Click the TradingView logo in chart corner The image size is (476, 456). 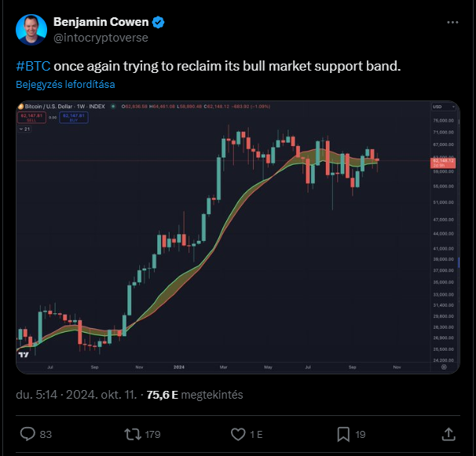click(x=24, y=355)
